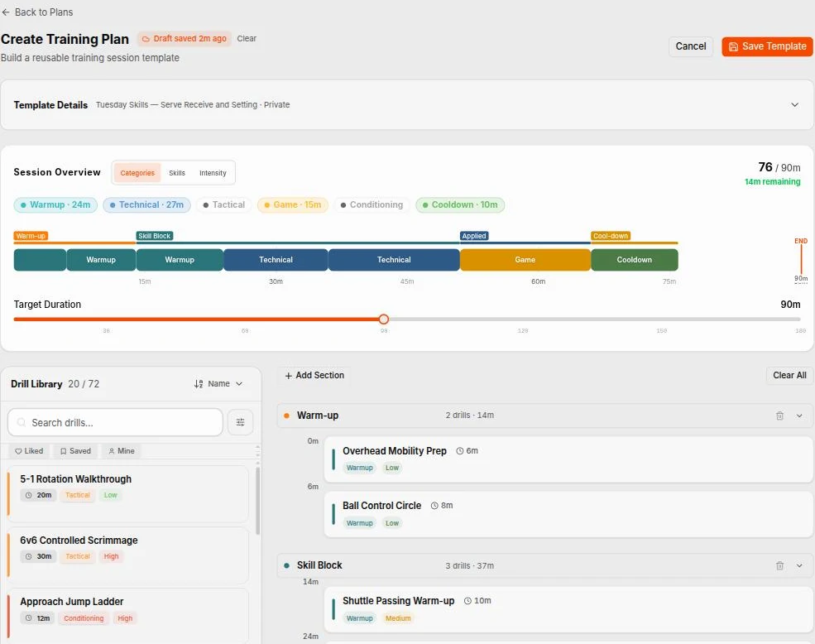This screenshot has height=644, width=815.
Task: Toggle the Technical 27m category chip
Action: (x=146, y=205)
